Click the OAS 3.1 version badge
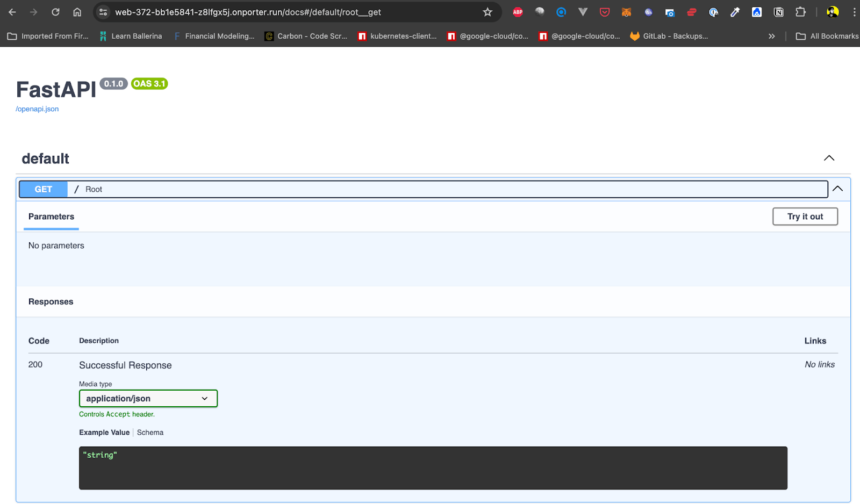The width and height of the screenshot is (860, 504). pos(149,84)
